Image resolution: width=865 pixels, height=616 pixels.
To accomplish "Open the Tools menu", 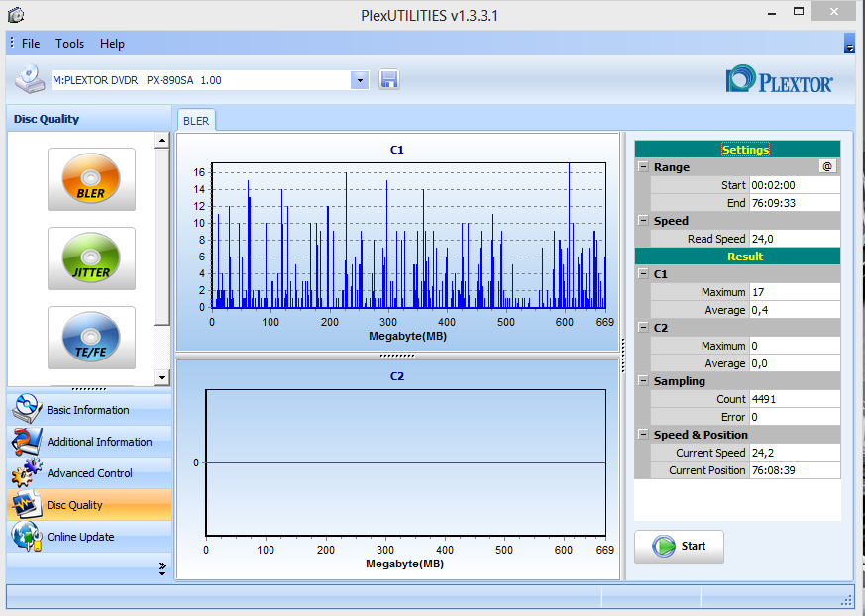I will tap(69, 43).
